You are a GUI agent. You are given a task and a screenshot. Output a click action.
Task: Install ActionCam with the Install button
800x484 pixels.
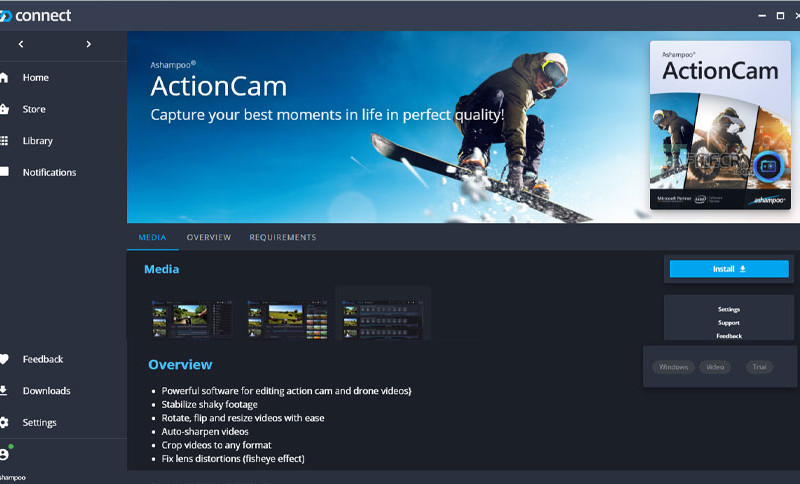[x=729, y=269]
